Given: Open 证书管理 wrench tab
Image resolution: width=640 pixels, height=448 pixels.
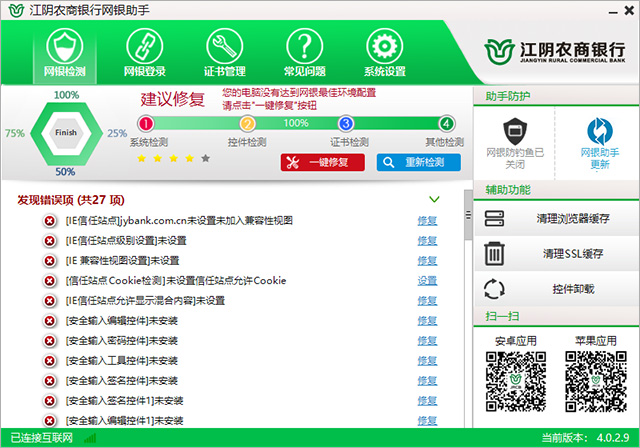Looking at the screenshot, I should (224, 53).
